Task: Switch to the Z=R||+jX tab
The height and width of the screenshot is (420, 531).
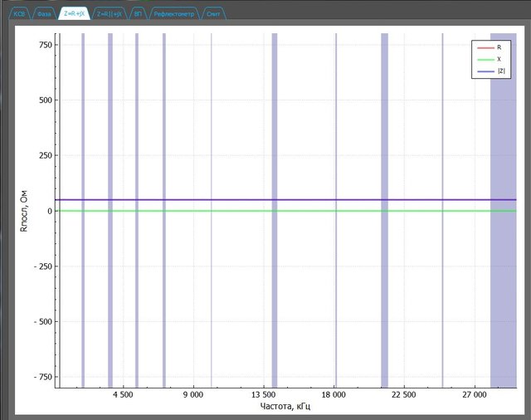Action: pos(109,14)
